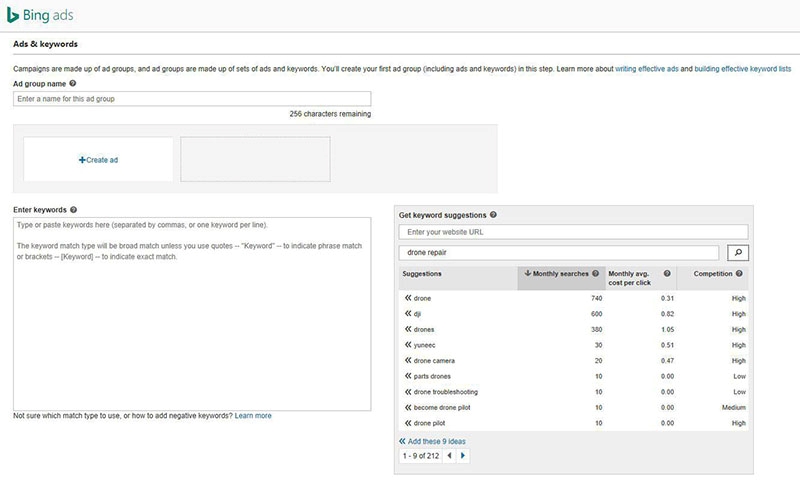Go to previous page of keyword suggestions

pos(449,455)
